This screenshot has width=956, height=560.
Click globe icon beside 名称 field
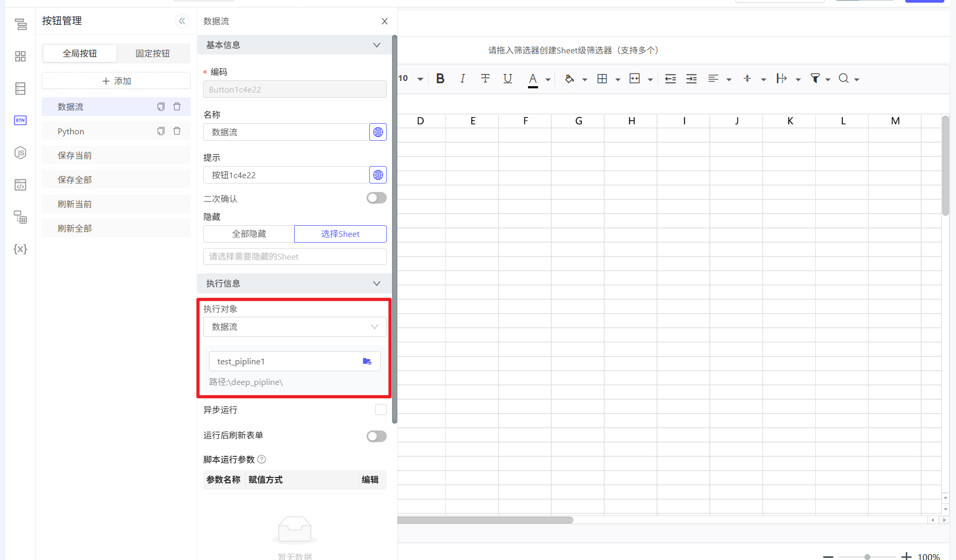pos(378,132)
